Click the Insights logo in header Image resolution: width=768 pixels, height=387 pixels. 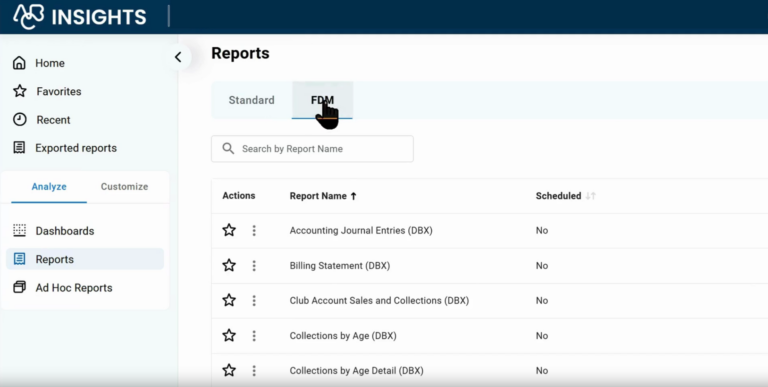coord(80,17)
